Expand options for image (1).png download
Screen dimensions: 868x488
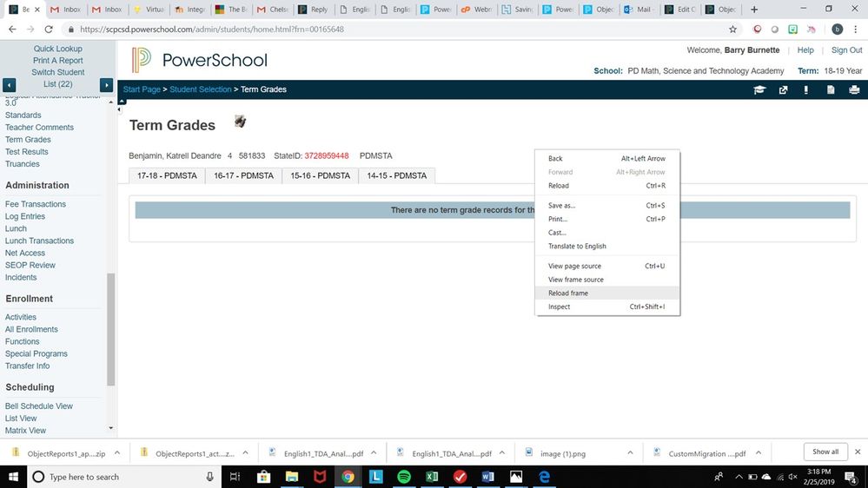[630, 452]
